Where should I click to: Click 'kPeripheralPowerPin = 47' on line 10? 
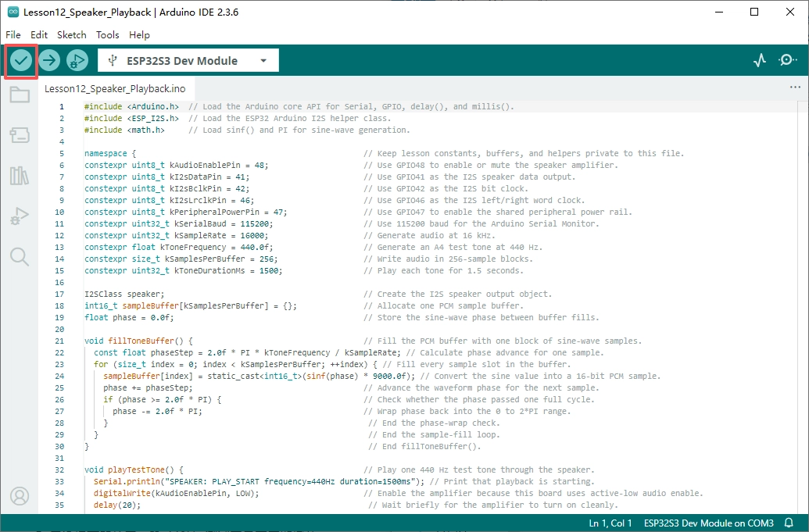click(226, 212)
